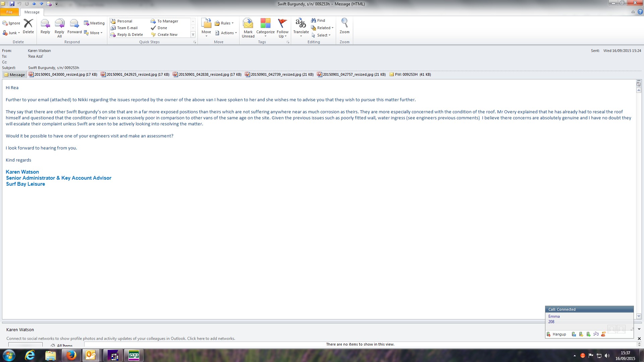Collapse the people pane with the arrow
This screenshot has height=362, width=644.
[639, 329]
